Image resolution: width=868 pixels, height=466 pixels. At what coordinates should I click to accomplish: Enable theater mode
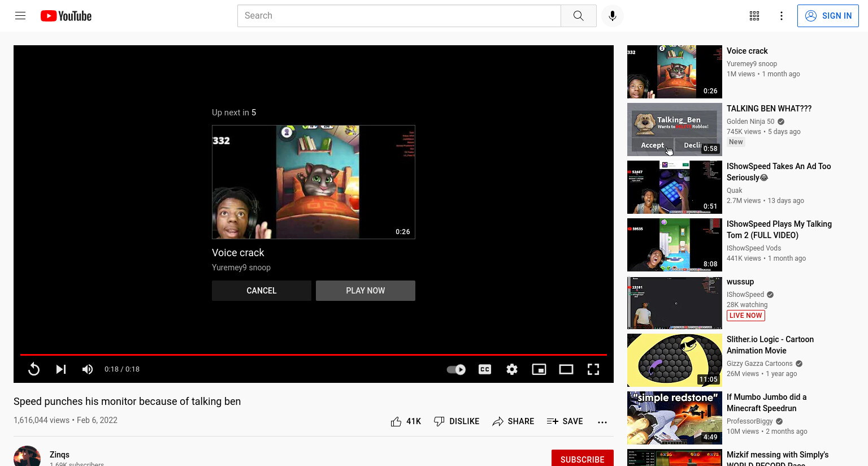[566, 369]
